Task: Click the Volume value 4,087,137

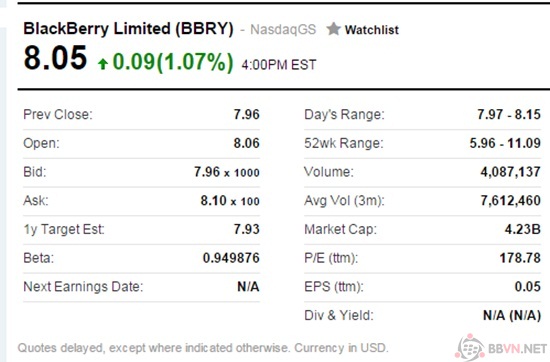Action: (x=511, y=172)
